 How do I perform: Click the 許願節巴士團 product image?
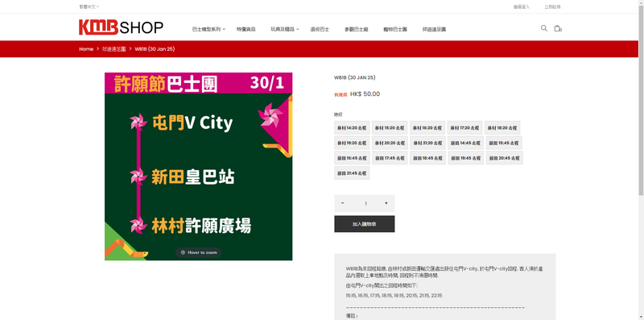pyautogui.click(x=198, y=167)
